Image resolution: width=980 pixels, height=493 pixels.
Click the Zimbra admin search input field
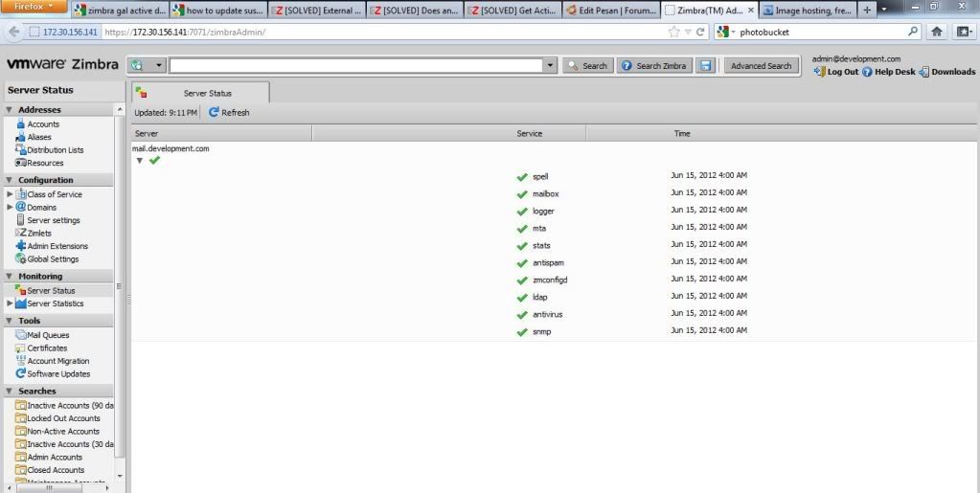point(356,66)
